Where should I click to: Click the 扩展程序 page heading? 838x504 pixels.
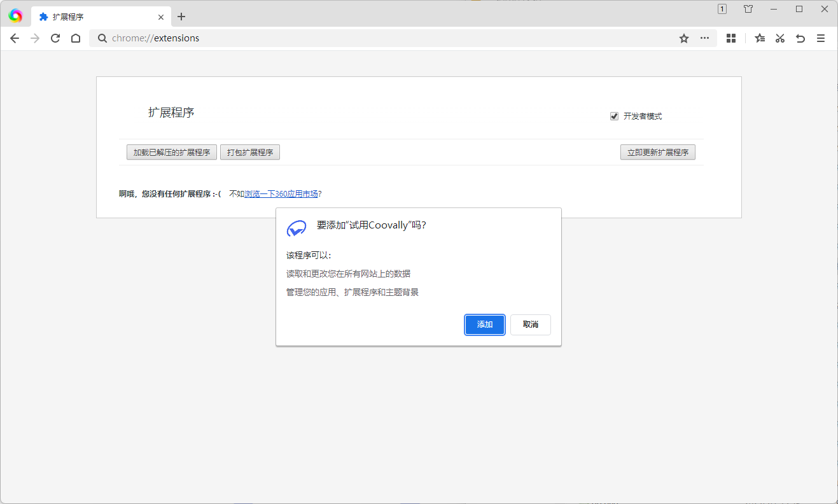(171, 113)
